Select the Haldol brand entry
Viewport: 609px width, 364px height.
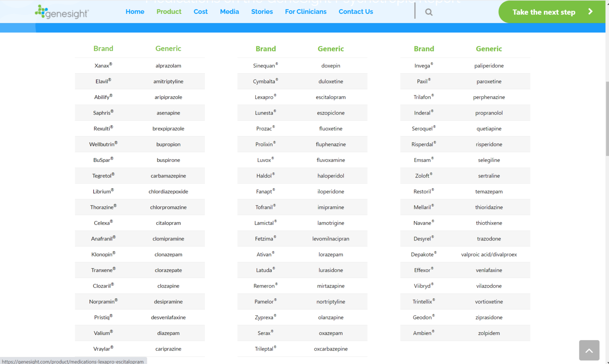(266, 175)
